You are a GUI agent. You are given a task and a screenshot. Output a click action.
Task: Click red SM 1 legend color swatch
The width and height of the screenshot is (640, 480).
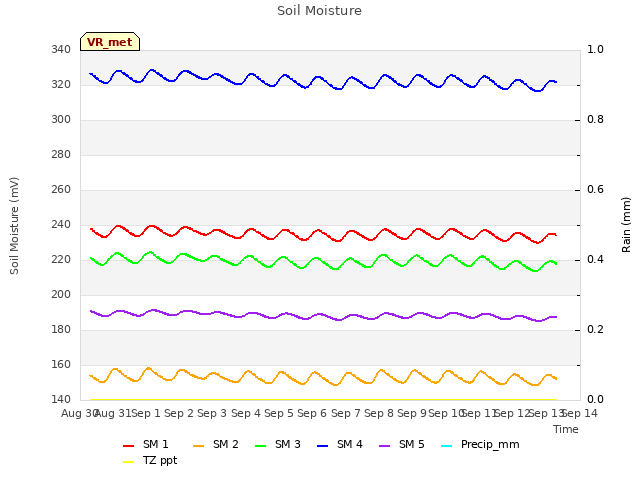point(129,446)
